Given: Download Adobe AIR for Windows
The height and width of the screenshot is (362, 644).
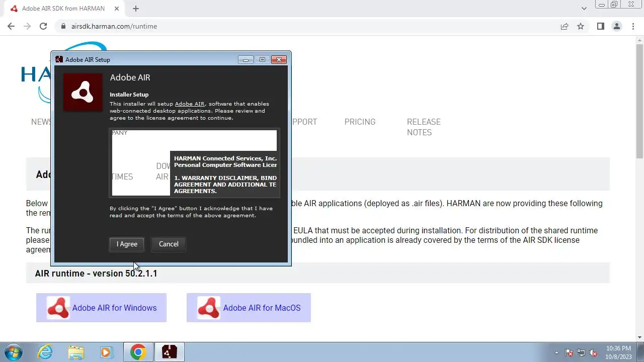Looking at the screenshot, I should click(101, 308).
